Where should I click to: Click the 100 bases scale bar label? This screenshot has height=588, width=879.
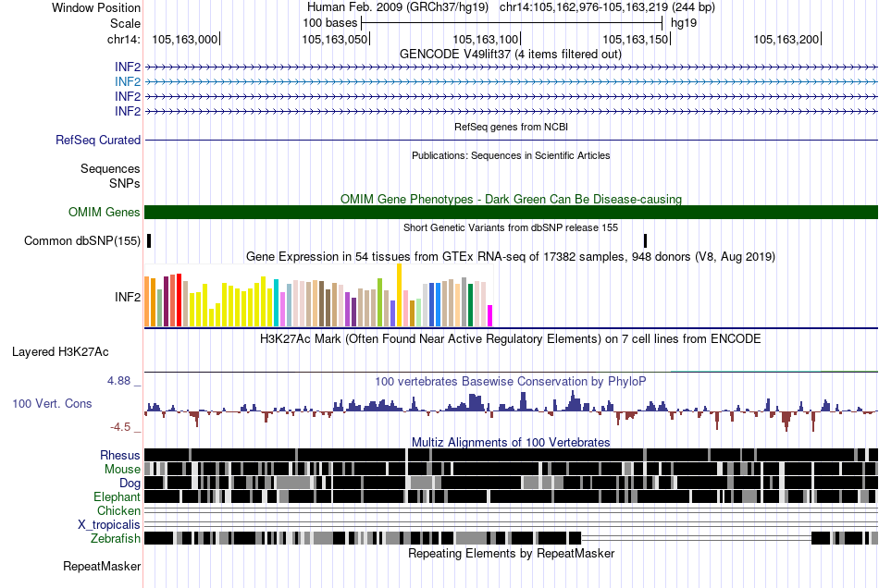(x=329, y=23)
